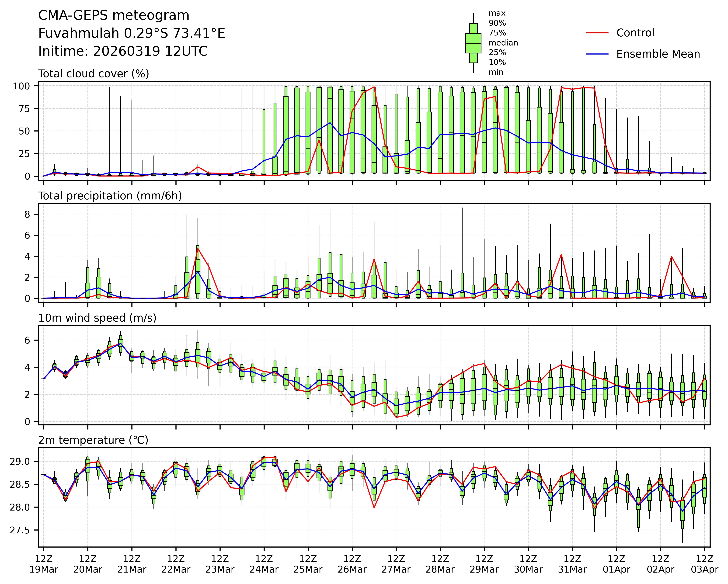Click the blue Ensemble Mean legend line
The width and height of the screenshot is (728, 584).
pos(597,54)
